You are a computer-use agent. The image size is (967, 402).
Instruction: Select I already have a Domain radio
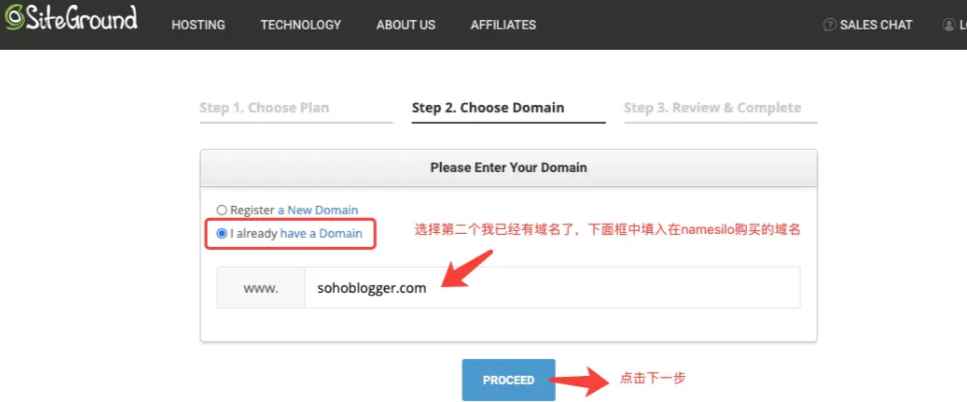point(222,234)
